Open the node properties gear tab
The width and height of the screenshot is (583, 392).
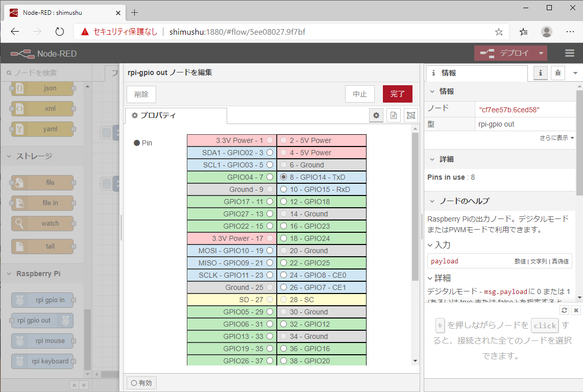(376, 115)
